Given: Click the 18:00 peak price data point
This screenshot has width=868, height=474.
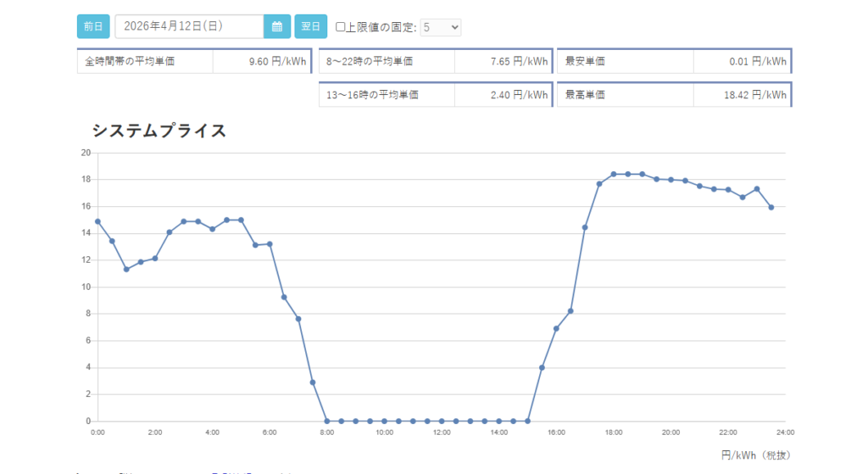Looking at the screenshot, I should coord(614,174).
